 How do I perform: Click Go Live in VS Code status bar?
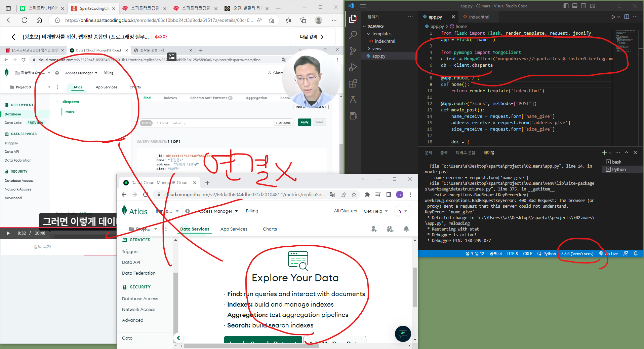608,253
